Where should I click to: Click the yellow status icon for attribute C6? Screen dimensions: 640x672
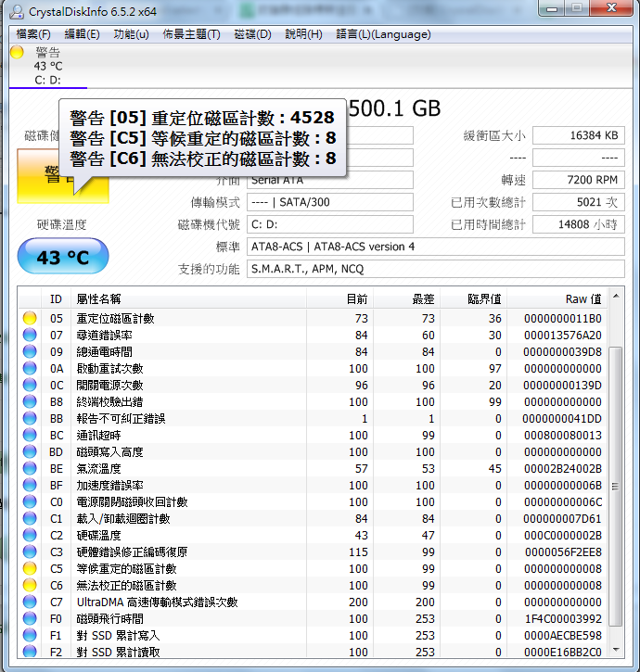pos(30,586)
